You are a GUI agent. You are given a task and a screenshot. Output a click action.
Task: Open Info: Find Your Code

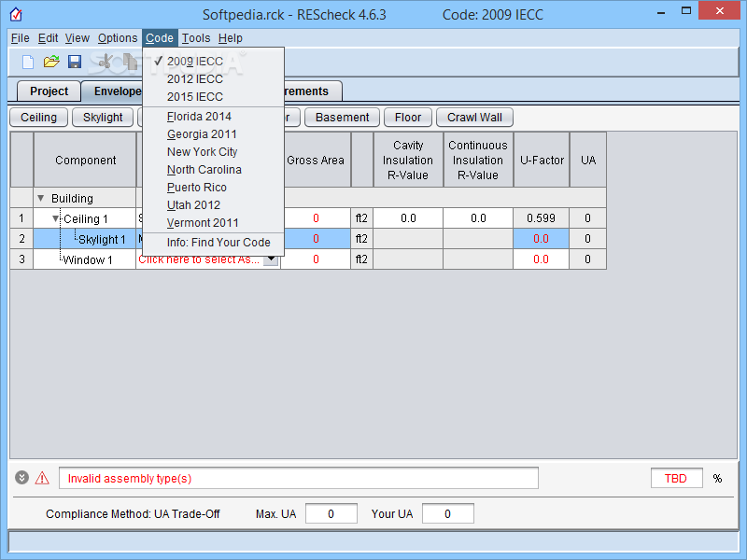(x=213, y=243)
